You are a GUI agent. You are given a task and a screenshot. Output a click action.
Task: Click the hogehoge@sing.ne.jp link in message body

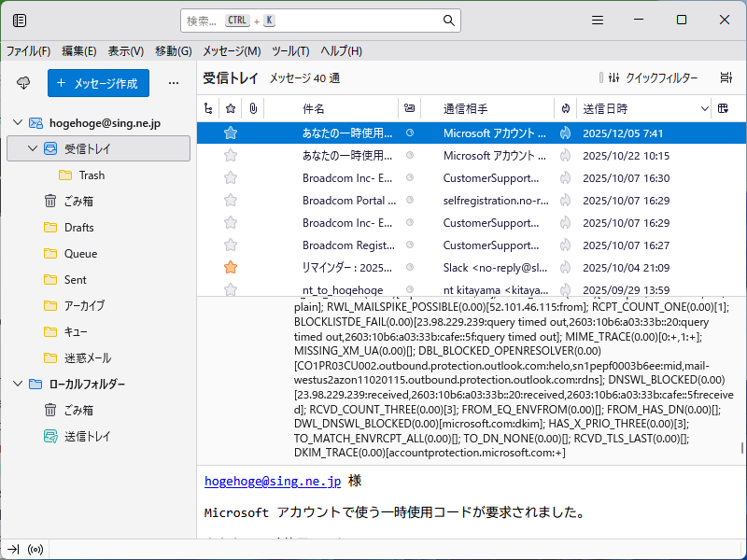click(273, 481)
